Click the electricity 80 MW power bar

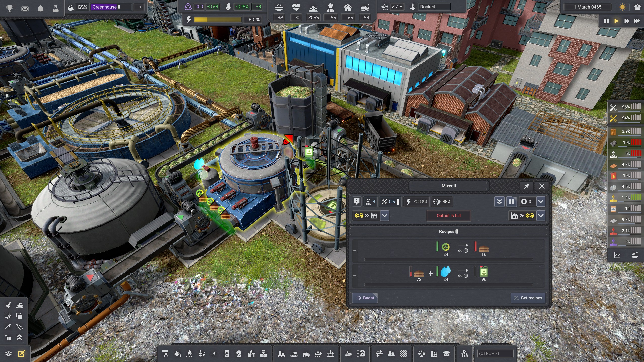[x=218, y=20]
